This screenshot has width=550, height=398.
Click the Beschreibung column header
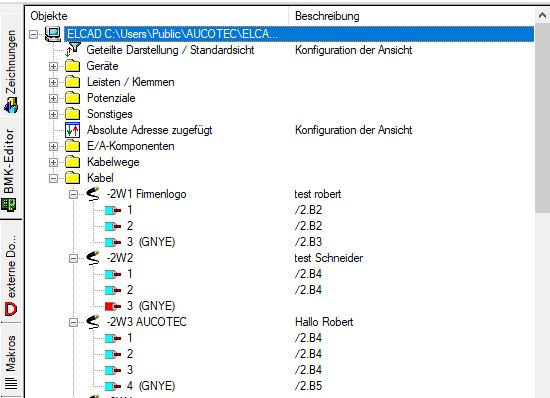pyautogui.click(x=412, y=16)
